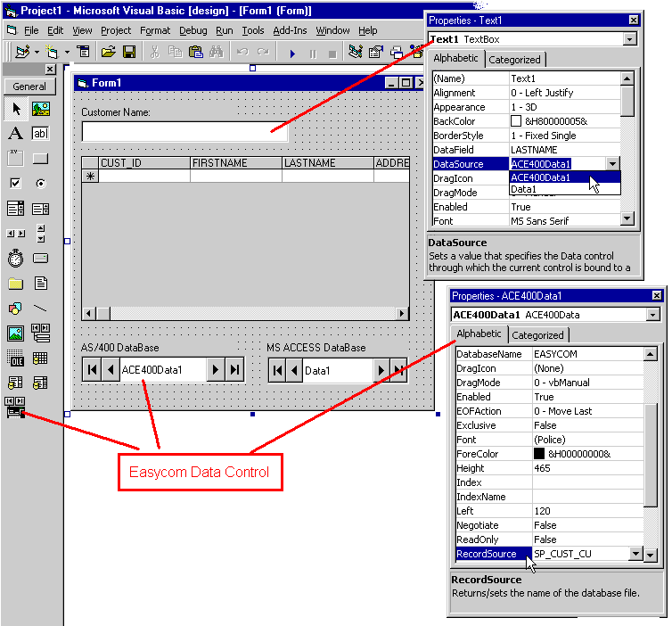Select the Label tool (letter A)

15,134
